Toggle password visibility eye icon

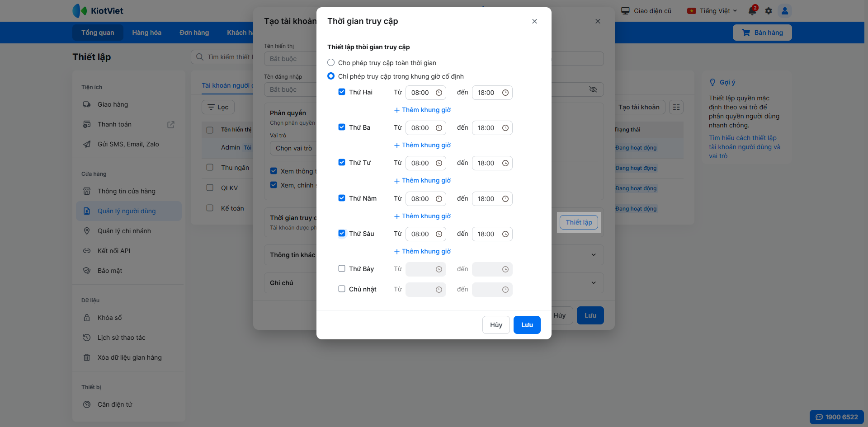[593, 89]
